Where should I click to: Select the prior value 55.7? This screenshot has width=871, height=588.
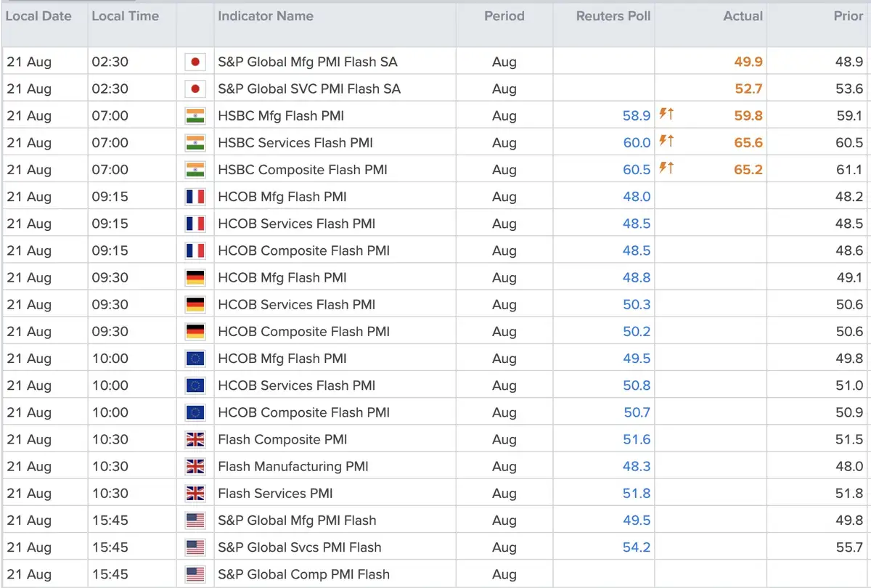849,547
